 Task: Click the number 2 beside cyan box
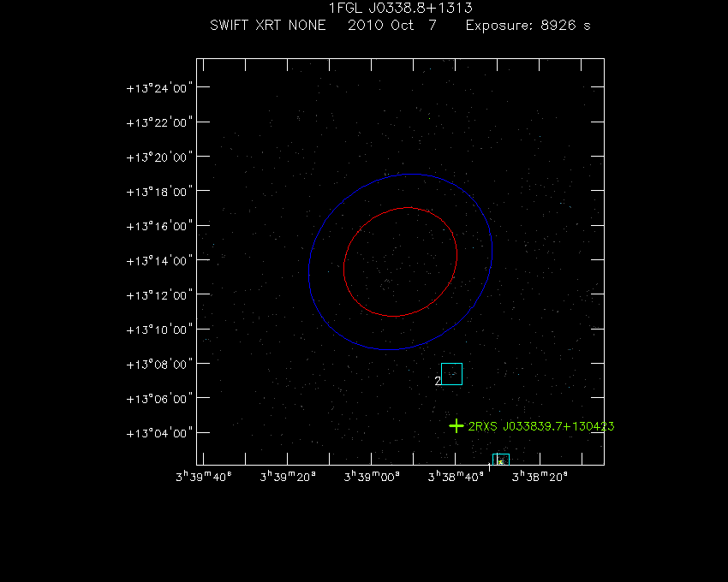pos(438,381)
